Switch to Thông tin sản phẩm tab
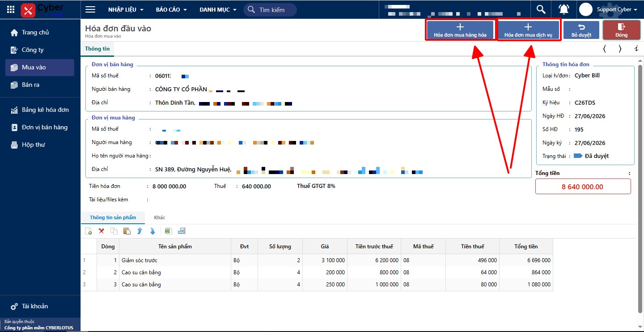This screenshot has width=644, height=332. coord(113,217)
